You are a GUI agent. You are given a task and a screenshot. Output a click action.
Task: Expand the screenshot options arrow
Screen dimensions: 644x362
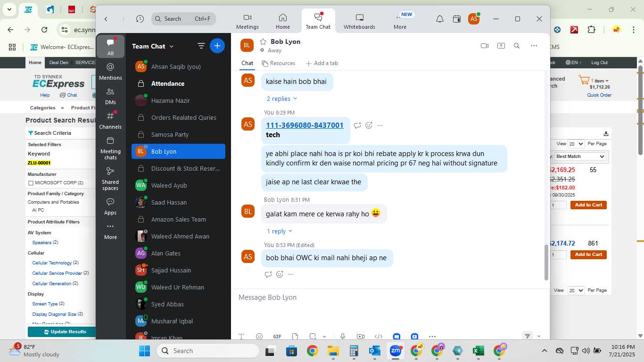coord(324,337)
